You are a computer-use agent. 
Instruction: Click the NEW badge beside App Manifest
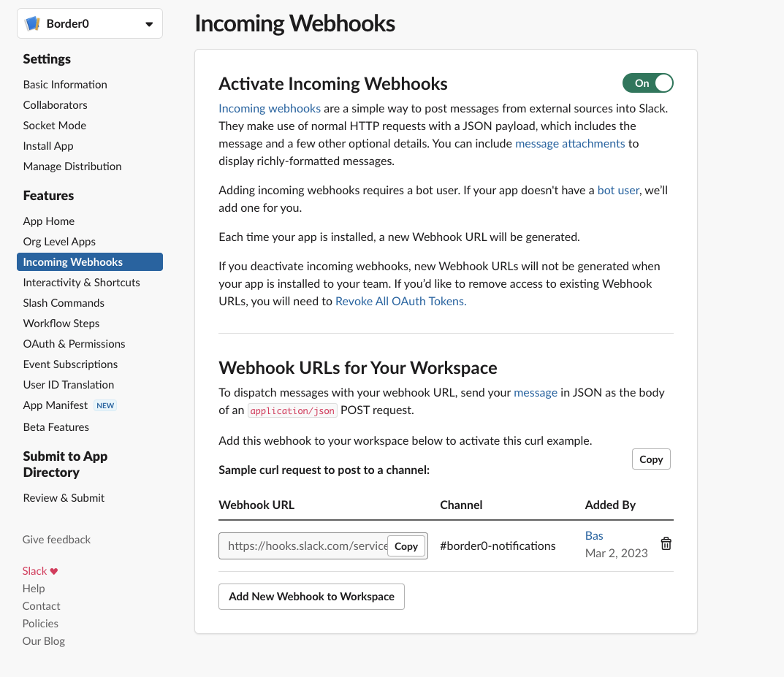[105, 406]
